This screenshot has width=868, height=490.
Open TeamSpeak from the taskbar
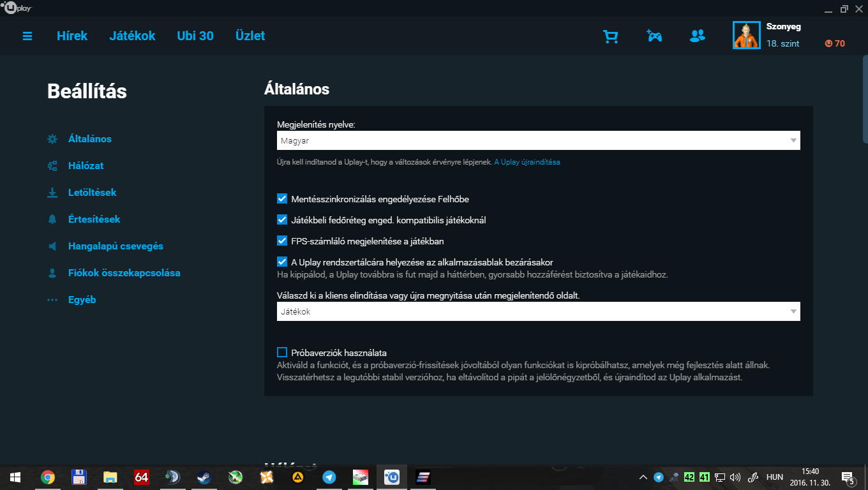click(x=173, y=477)
